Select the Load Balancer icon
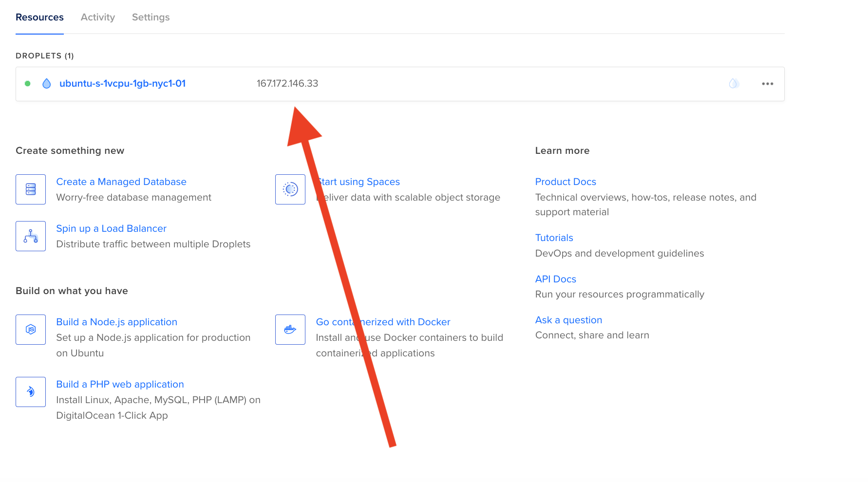 coord(30,236)
